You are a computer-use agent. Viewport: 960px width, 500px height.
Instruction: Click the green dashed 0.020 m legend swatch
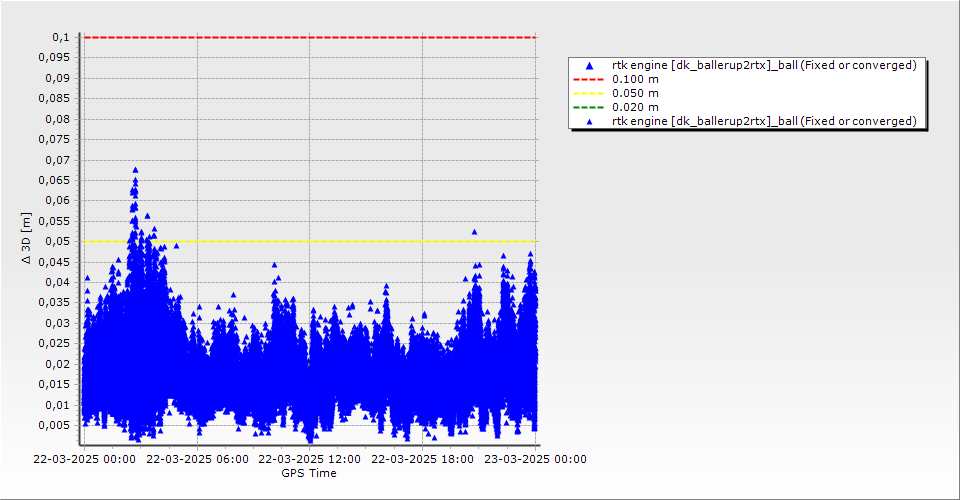point(588,108)
